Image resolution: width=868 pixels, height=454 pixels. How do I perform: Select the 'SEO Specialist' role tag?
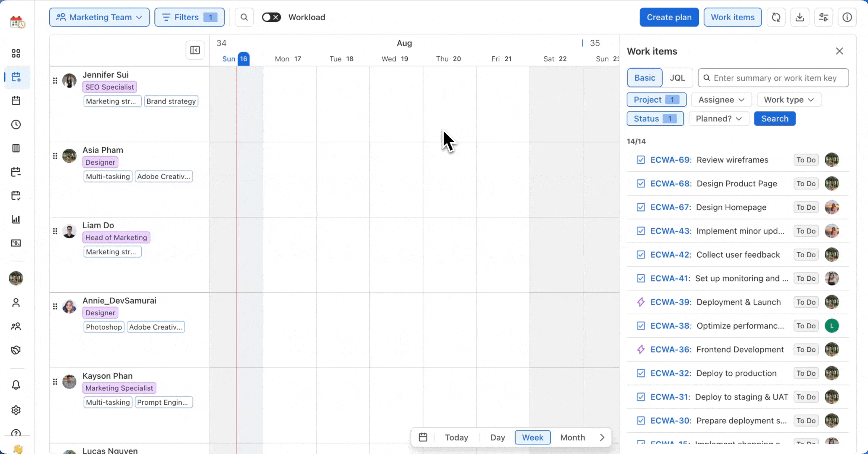109,87
